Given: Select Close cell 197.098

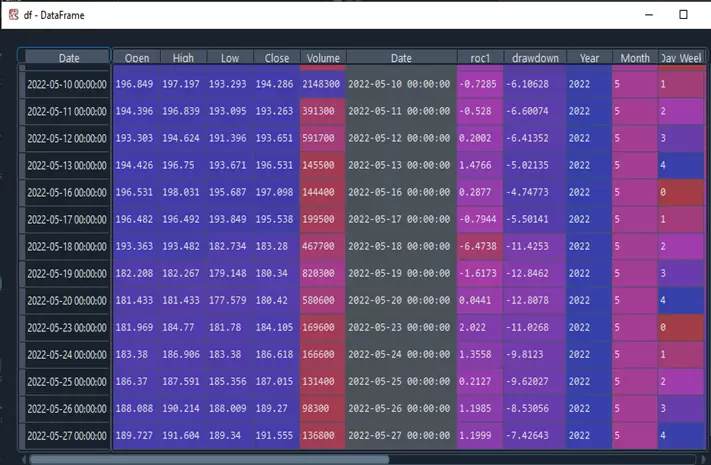Looking at the screenshot, I should 276,192.
